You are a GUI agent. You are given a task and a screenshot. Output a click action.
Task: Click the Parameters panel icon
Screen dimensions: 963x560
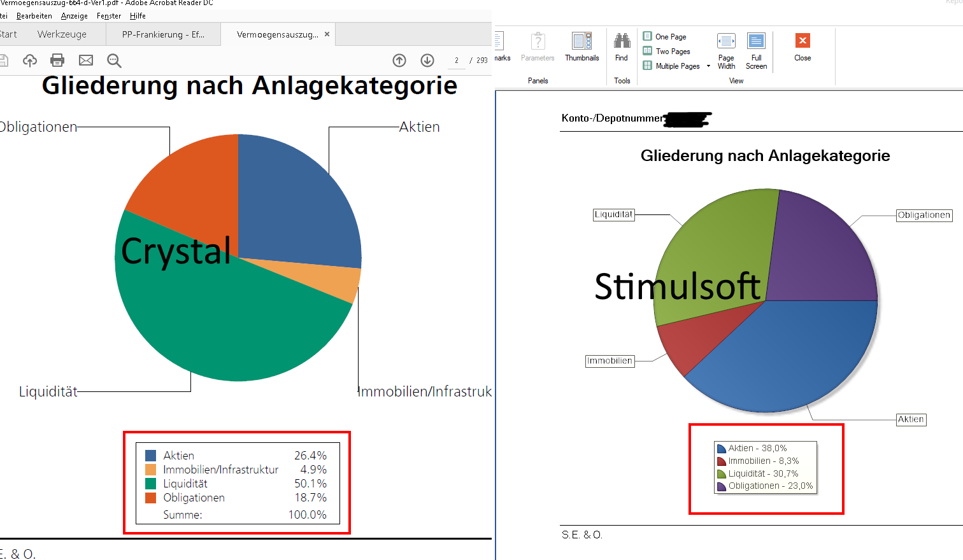tap(538, 47)
